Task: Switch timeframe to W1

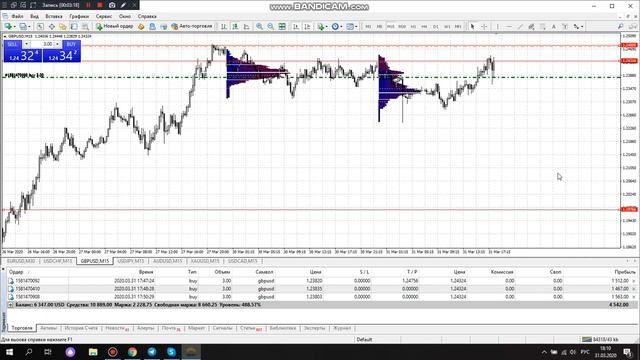Action: point(447,27)
